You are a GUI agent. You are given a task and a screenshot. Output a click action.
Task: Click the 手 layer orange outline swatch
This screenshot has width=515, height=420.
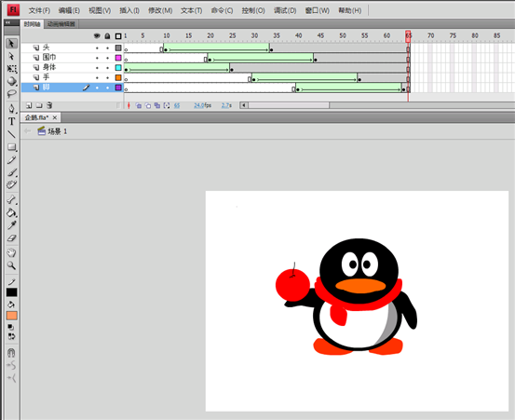(118, 78)
